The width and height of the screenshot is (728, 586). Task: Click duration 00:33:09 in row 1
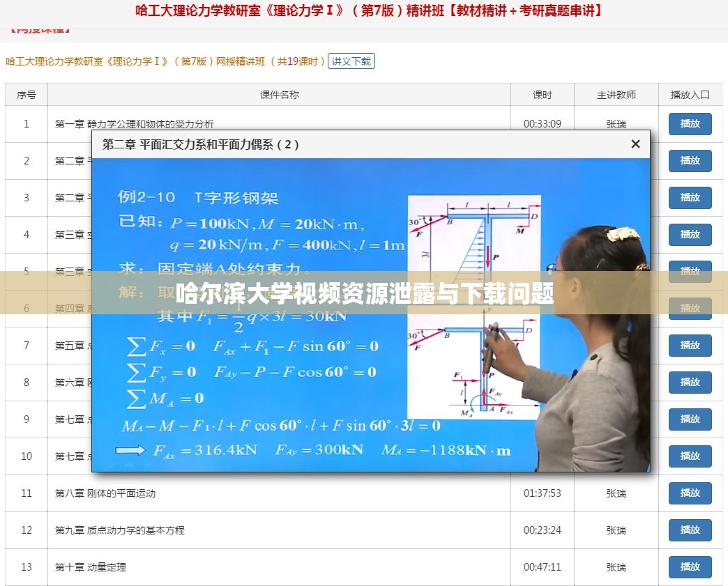click(x=543, y=124)
